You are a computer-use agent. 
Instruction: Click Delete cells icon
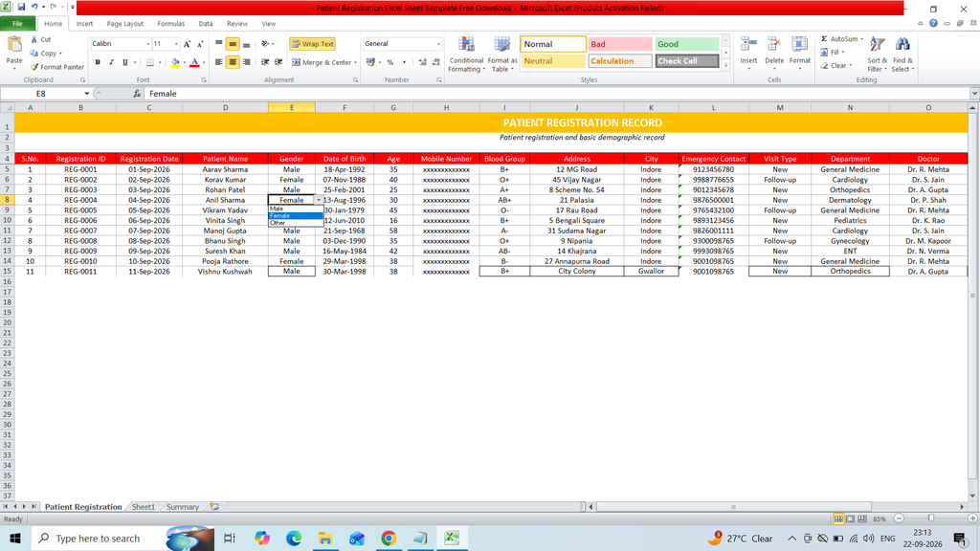[x=773, y=45]
